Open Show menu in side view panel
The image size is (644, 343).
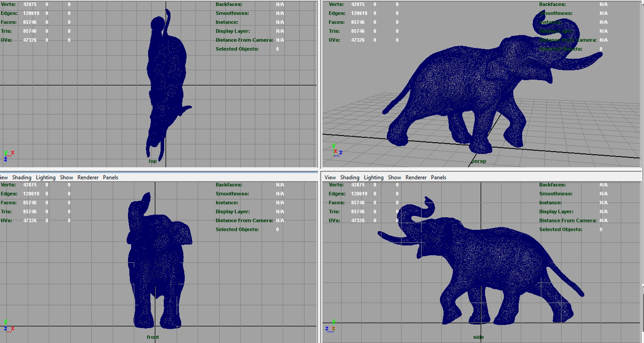pyautogui.click(x=394, y=177)
